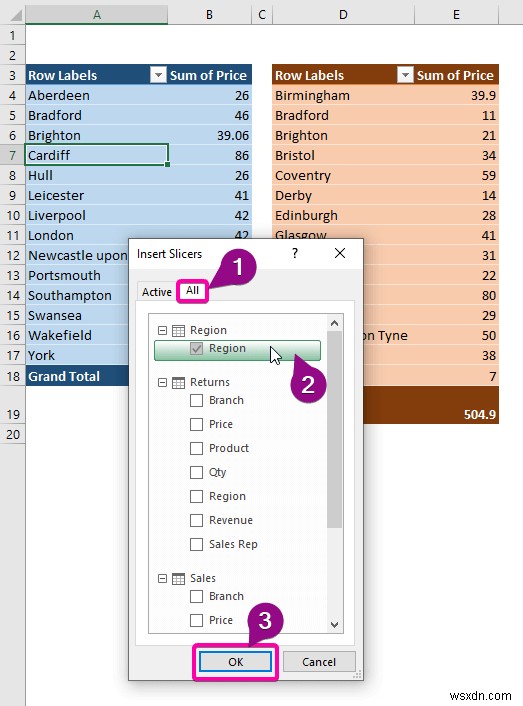Viewport: 523px width, 706px height.
Task: Select row 7 header
Action: tap(13, 155)
